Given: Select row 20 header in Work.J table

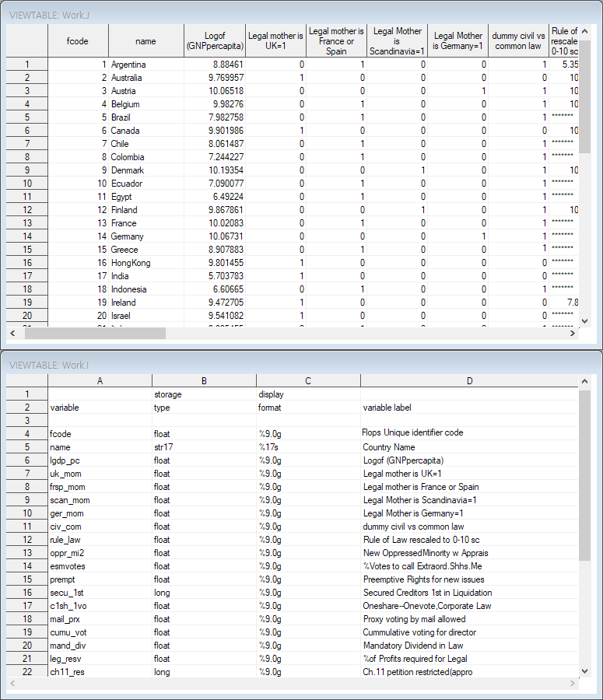Looking at the screenshot, I should tap(27, 315).
